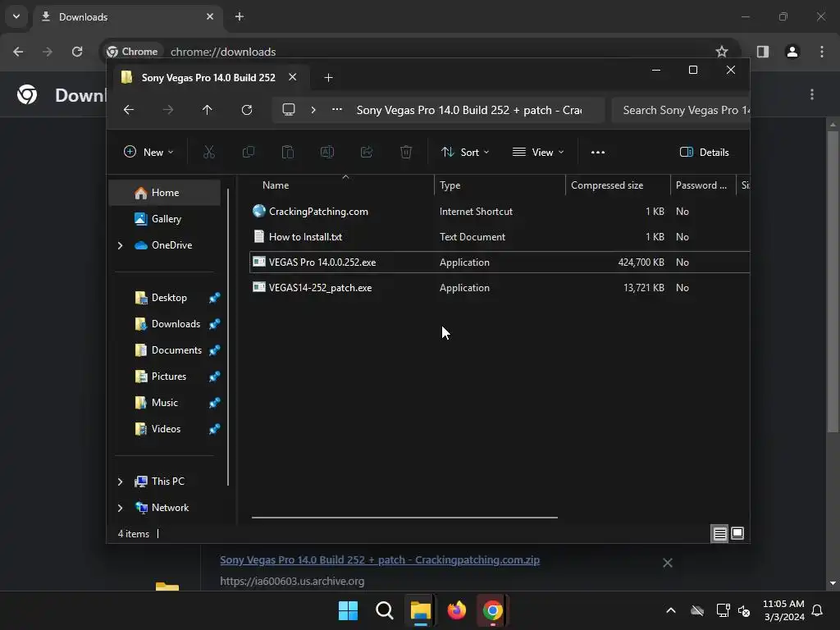
Task: Open Videos from the navigation pane
Action: [x=164, y=429]
